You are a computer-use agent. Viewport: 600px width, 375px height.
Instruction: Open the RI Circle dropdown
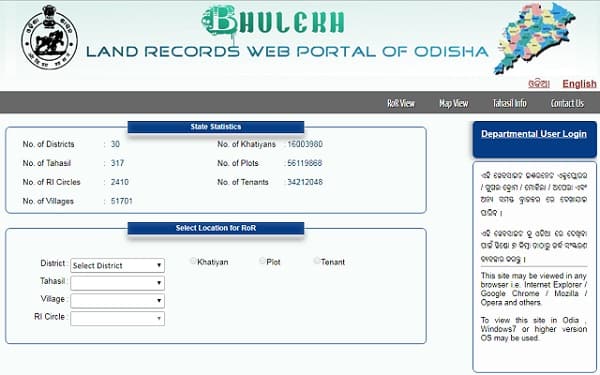point(117,318)
